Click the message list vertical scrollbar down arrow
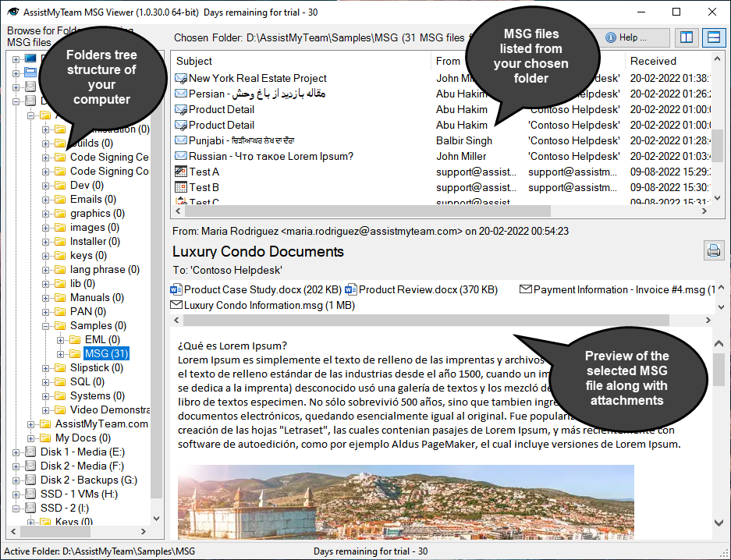 tap(719, 197)
